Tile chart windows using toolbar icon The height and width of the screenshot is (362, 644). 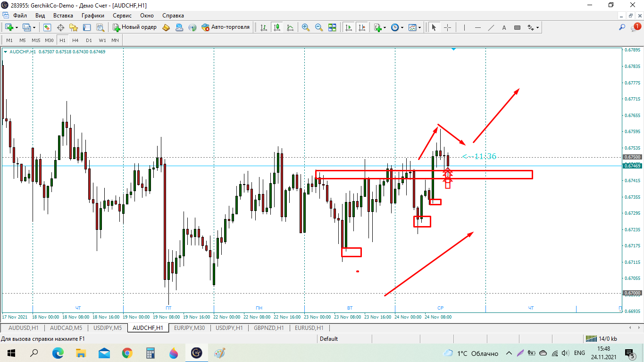[332, 27]
